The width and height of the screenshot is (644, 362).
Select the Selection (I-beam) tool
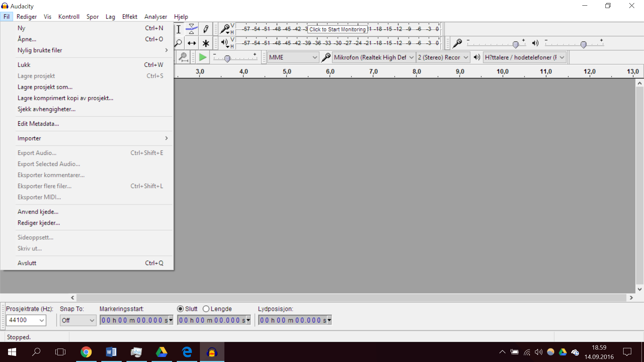pyautogui.click(x=179, y=29)
